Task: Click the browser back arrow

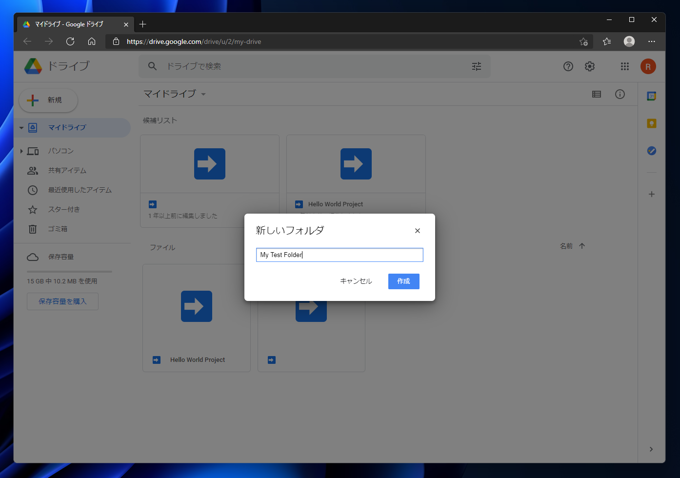Action: [x=27, y=42]
